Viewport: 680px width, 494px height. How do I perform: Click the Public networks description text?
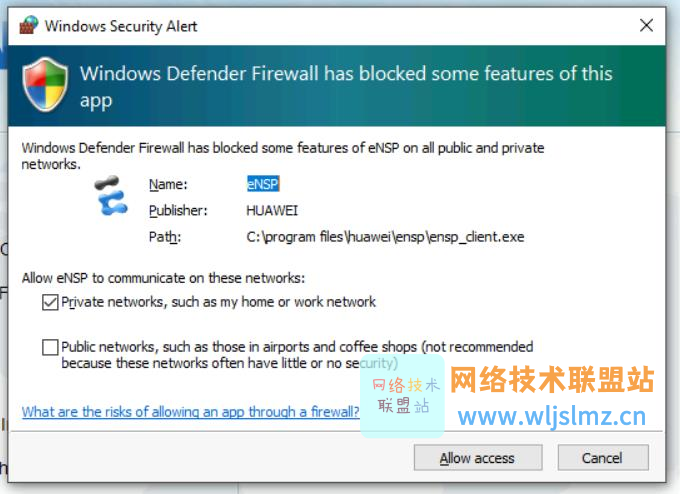click(297, 355)
